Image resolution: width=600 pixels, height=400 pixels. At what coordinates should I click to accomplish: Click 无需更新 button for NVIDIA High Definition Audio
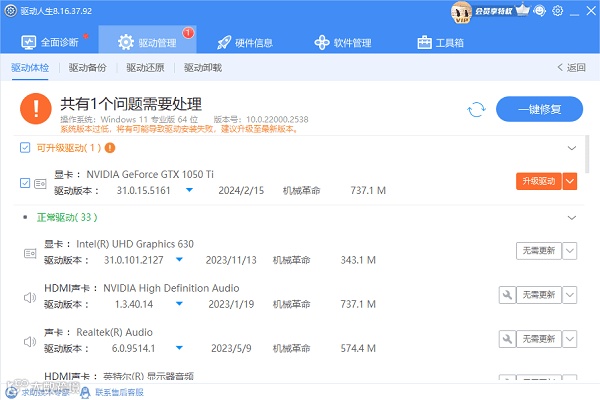(539, 295)
